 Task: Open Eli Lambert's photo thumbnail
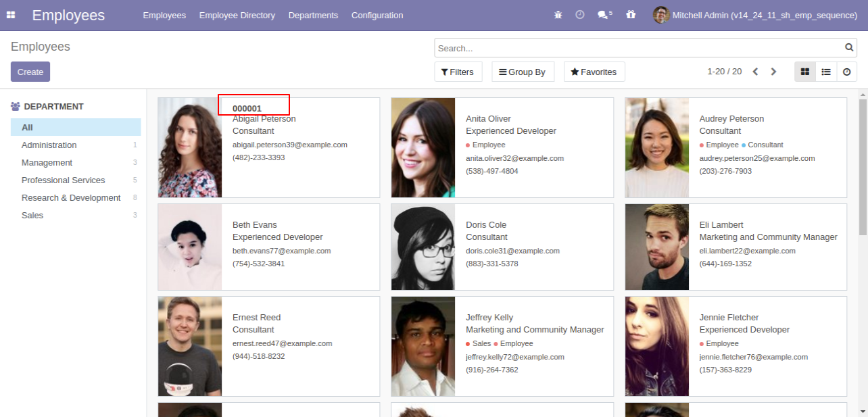tap(657, 247)
